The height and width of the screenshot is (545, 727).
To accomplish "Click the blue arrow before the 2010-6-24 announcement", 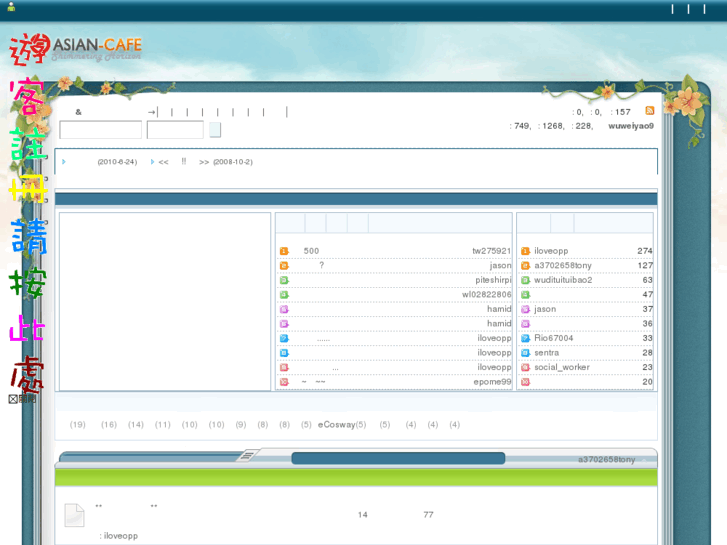I will point(64,161).
